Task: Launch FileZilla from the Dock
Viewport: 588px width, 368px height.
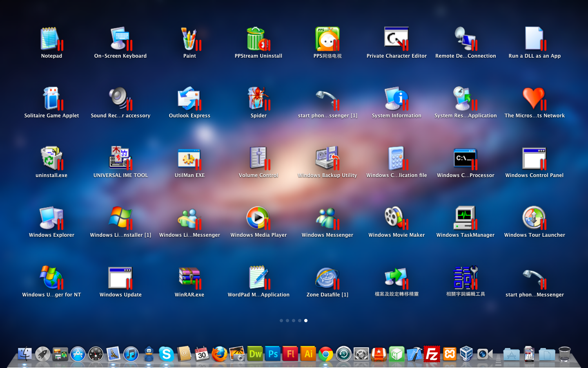Action: pos(432,354)
